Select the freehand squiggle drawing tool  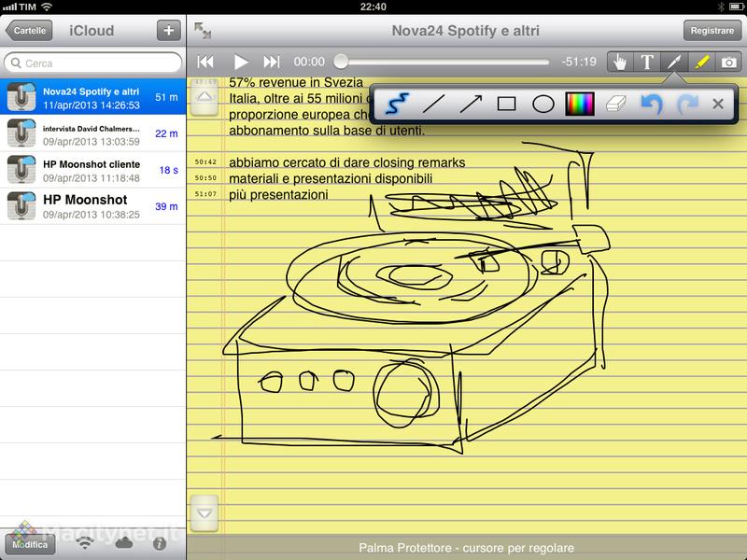[396, 104]
